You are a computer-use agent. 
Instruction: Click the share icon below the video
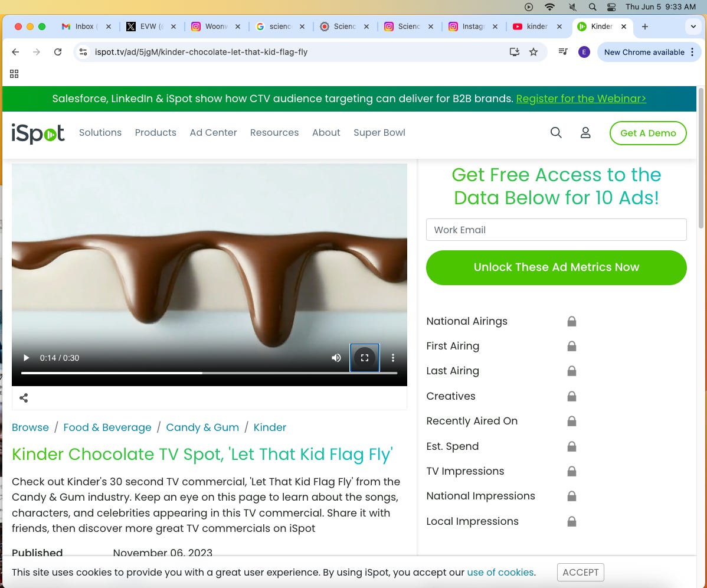pos(24,398)
